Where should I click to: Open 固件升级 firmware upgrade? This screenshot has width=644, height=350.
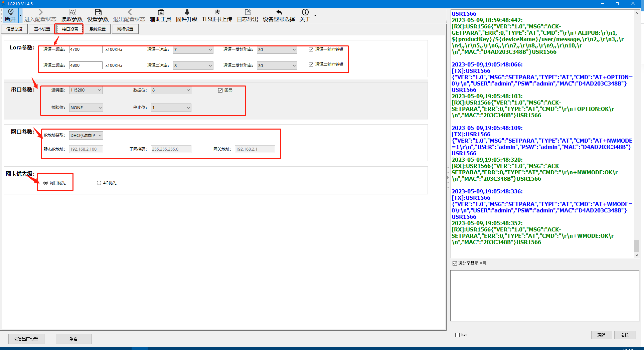click(x=187, y=13)
